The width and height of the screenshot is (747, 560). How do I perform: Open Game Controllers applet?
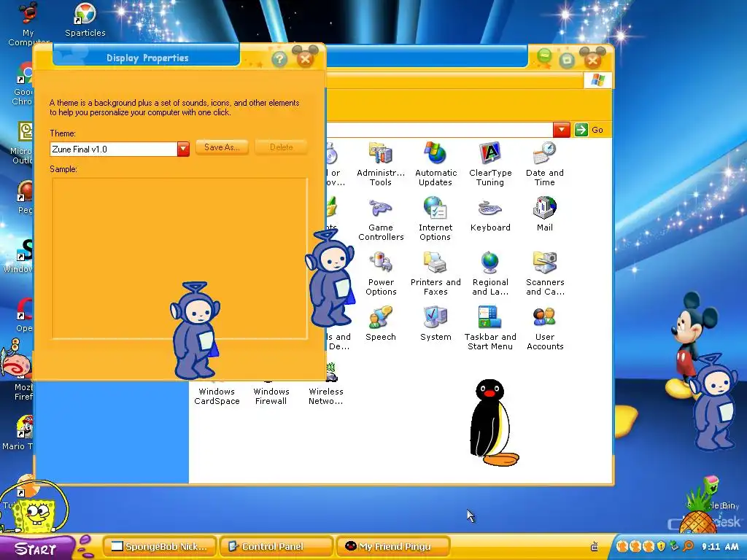[x=381, y=219]
